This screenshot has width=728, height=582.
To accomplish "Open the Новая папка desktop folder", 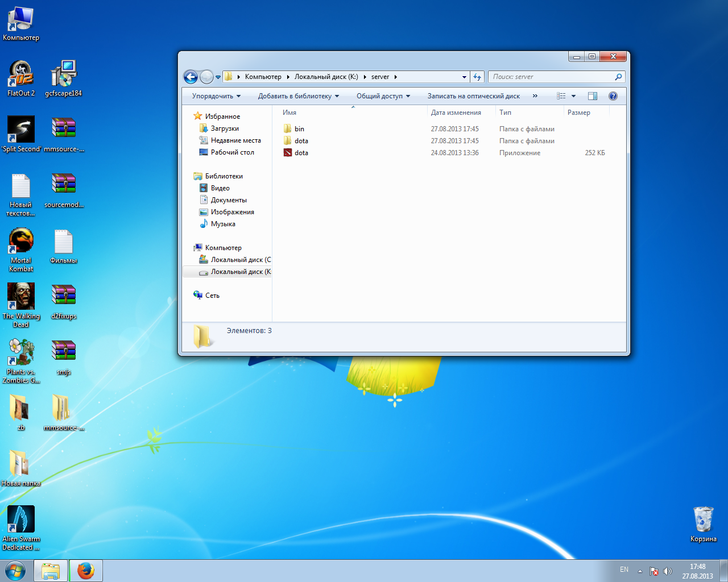I will [21, 468].
